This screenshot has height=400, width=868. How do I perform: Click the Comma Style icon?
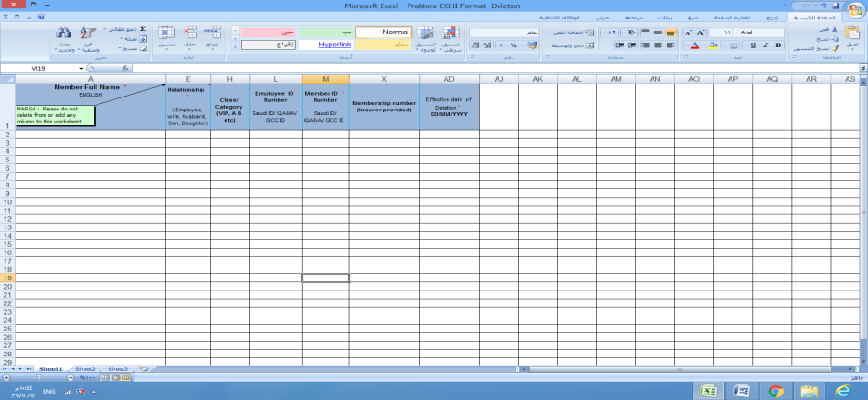501,45
